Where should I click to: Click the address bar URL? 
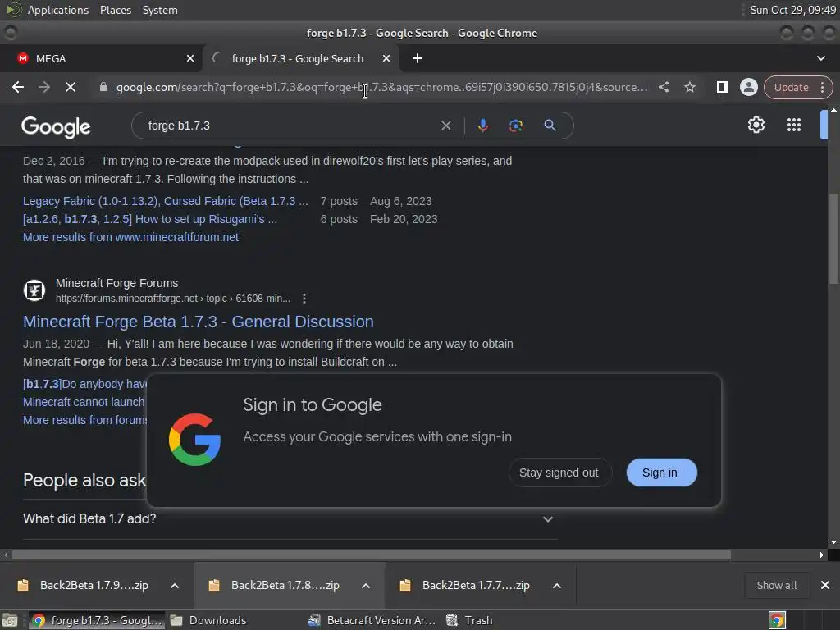pos(382,87)
